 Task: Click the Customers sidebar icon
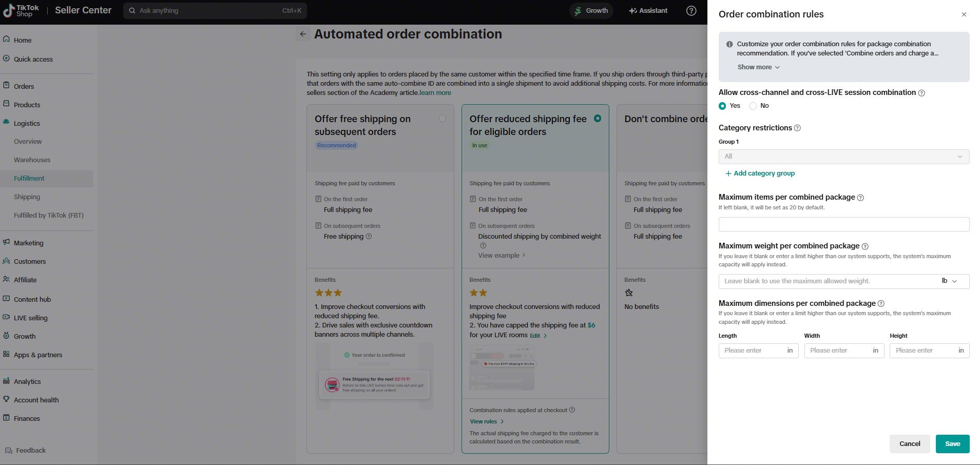[6, 261]
